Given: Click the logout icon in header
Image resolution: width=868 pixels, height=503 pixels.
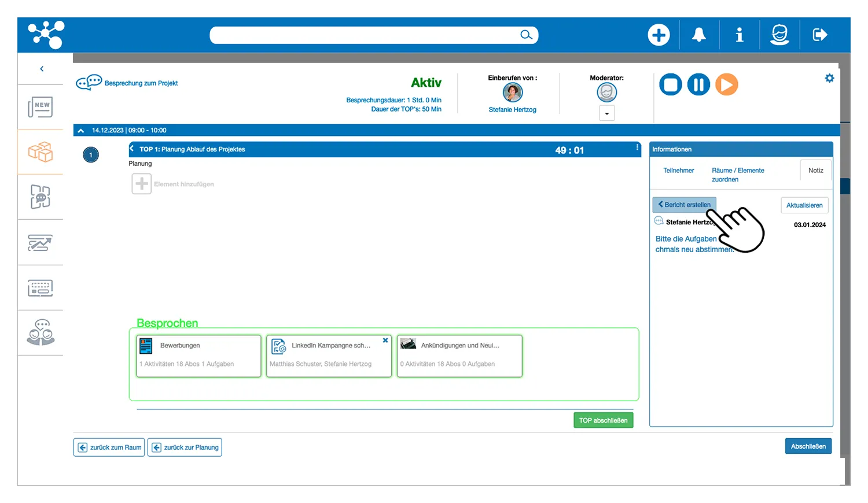Looking at the screenshot, I should pyautogui.click(x=819, y=35).
